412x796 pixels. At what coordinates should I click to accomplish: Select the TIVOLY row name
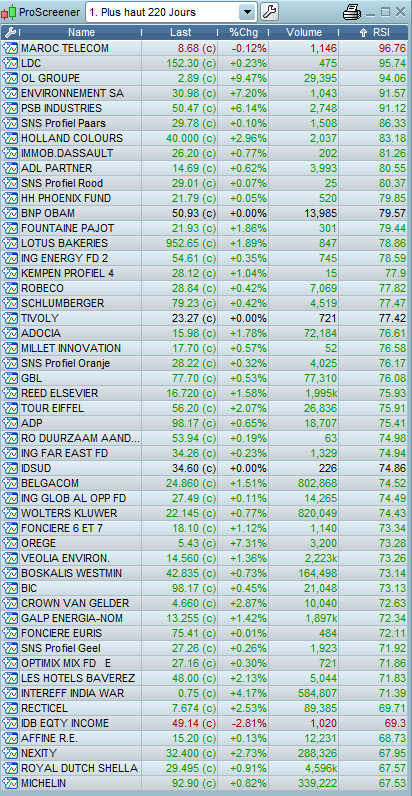coord(40,318)
